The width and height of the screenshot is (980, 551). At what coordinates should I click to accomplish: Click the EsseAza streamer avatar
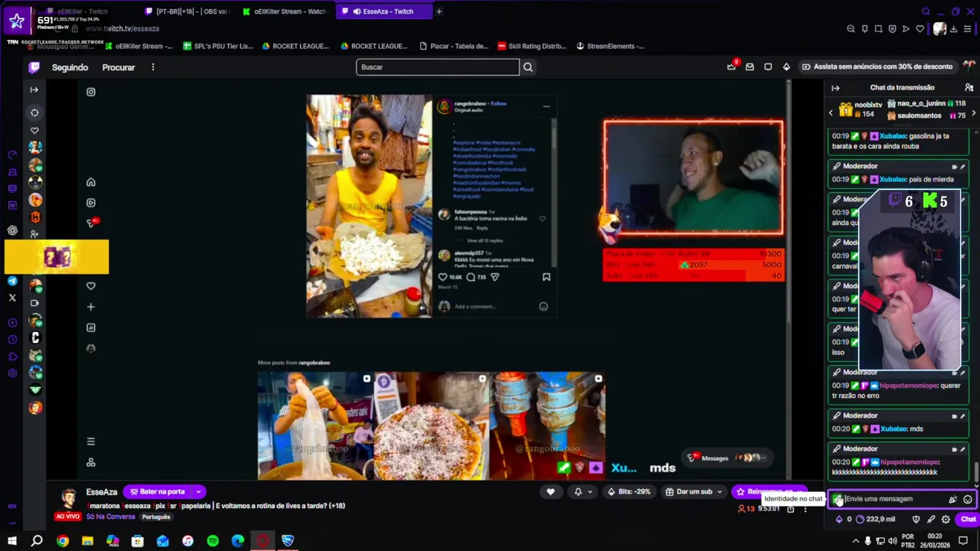[69, 499]
